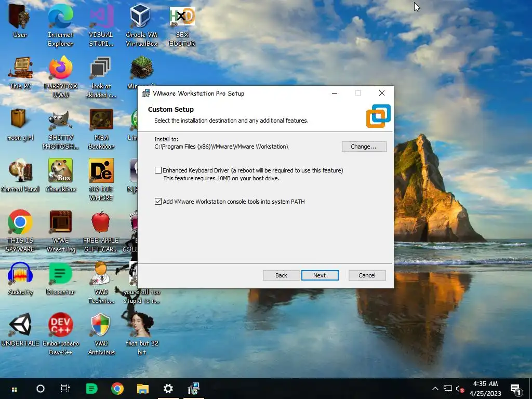Open the Internet Explorer Edge shortcut
The image size is (532, 399).
pos(60,24)
